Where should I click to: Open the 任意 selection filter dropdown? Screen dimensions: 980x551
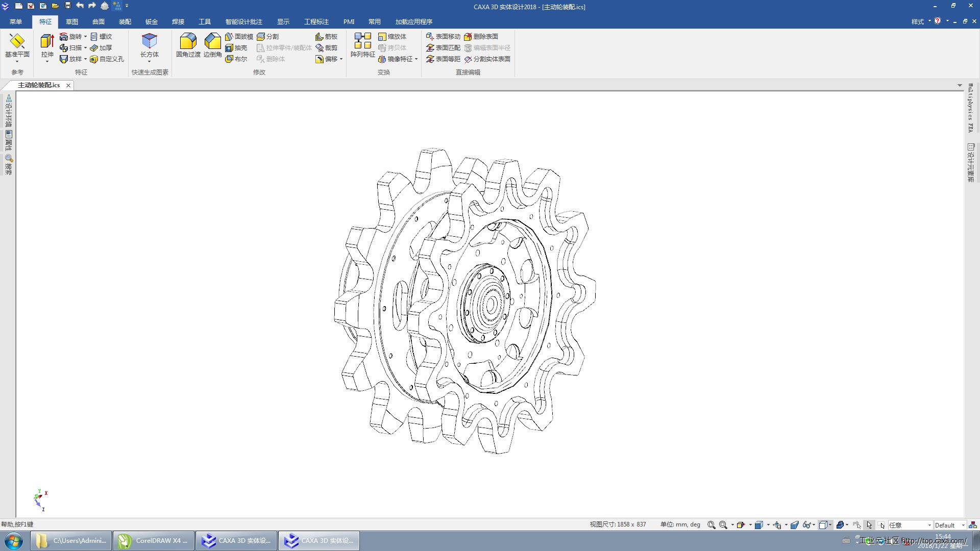coord(929,525)
